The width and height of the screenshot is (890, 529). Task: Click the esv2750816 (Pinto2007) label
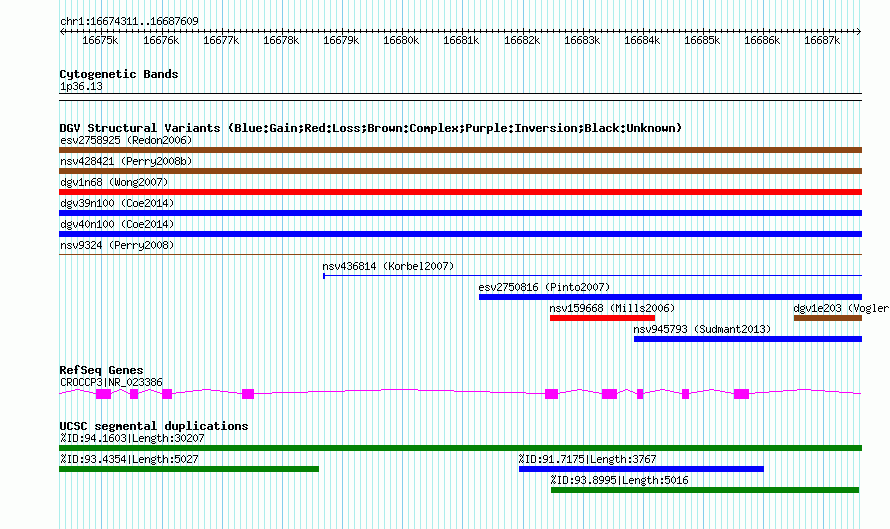coord(544,287)
